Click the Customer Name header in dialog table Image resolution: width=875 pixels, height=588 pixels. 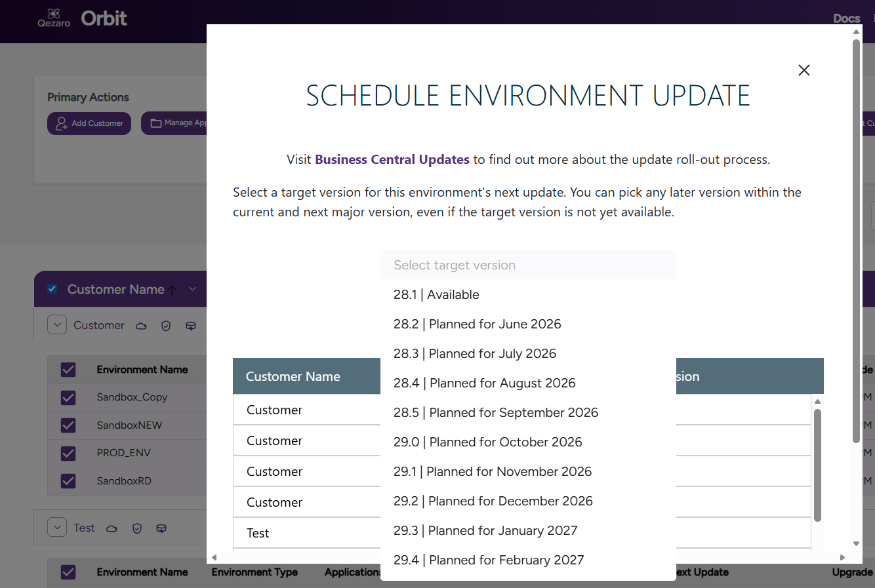tap(293, 376)
